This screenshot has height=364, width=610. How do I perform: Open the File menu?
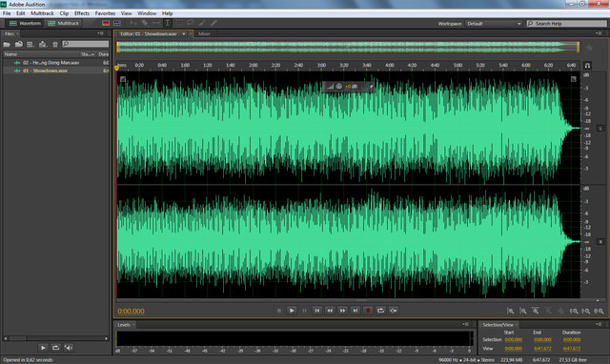click(7, 13)
